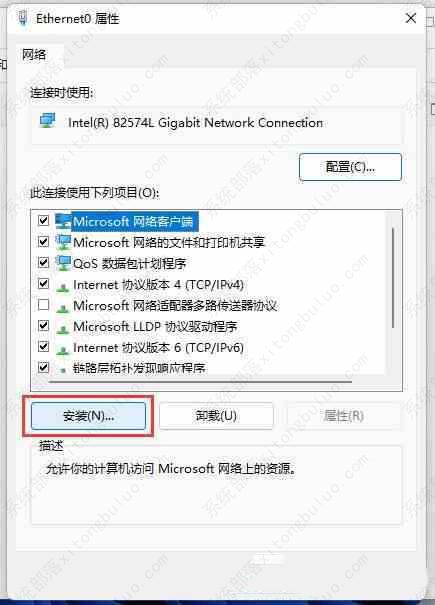Uncheck 链路层拓扑发现响应程序 checkbox

pos(43,367)
